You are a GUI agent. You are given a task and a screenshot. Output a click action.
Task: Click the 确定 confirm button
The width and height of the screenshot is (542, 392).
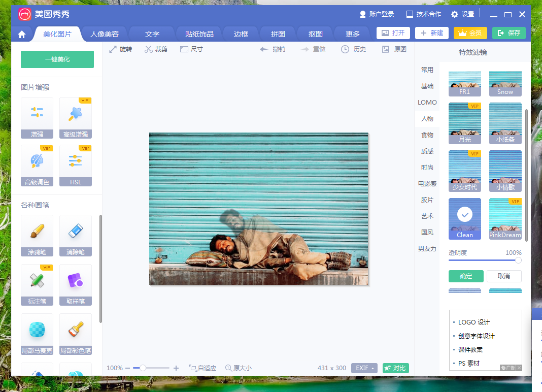pos(465,276)
